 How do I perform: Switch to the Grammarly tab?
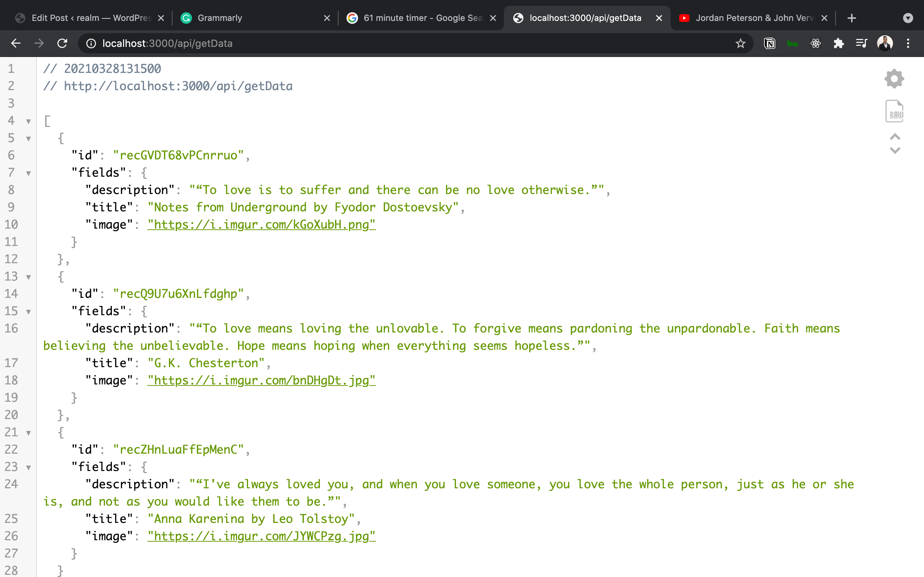pyautogui.click(x=219, y=18)
